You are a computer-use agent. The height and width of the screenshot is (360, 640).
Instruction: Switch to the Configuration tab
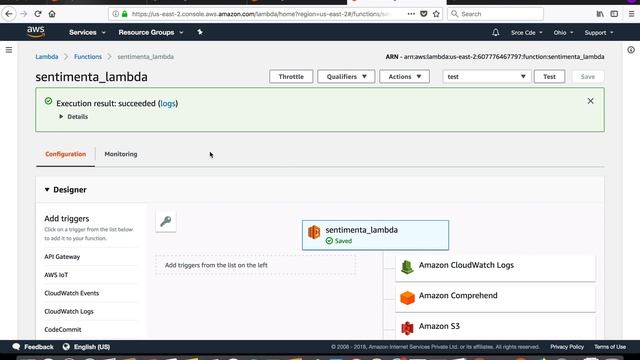(65, 154)
